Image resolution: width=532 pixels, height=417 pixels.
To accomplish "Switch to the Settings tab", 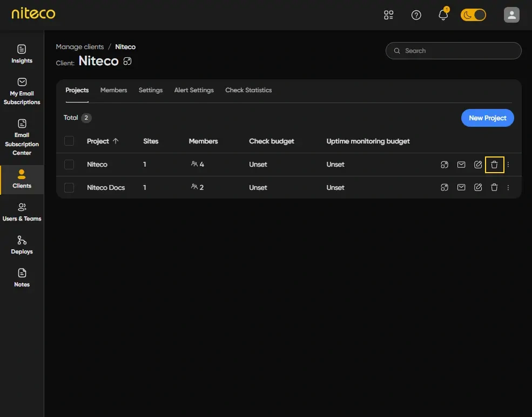I will [x=151, y=91].
